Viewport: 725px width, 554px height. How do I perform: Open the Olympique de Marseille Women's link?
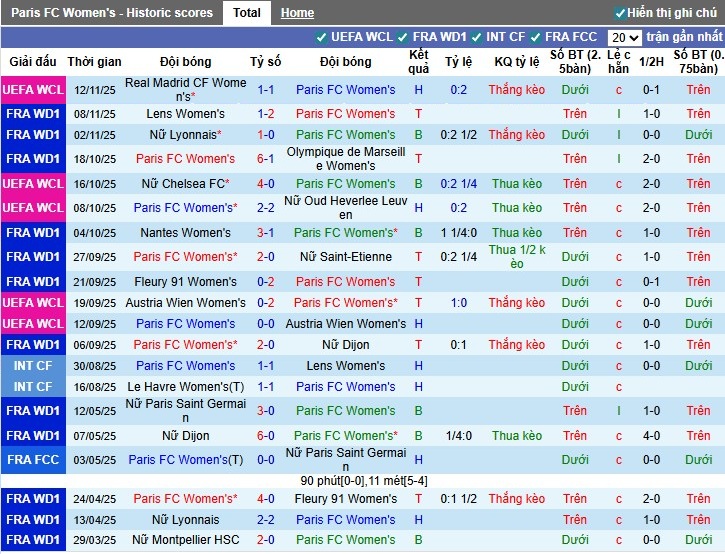pos(345,159)
